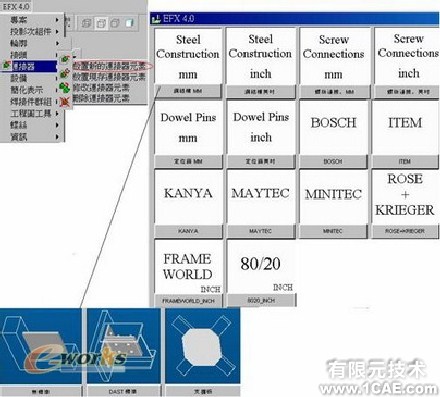Viewport: 440px width, 397px height.
Task: Click the DAST label button below the preview
Action: pos(124,391)
